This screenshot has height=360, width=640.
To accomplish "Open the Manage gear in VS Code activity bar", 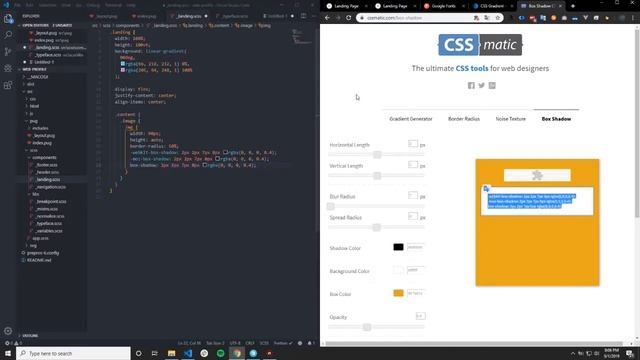I will click(8, 331).
